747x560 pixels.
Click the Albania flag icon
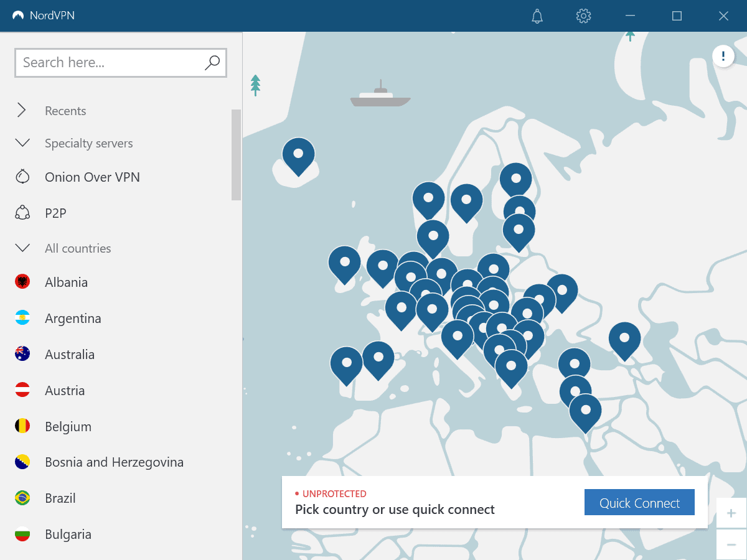point(21,282)
